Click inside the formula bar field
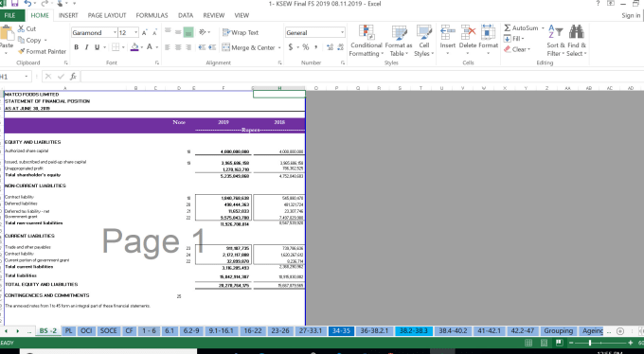The image size is (644, 354). click(x=362, y=77)
